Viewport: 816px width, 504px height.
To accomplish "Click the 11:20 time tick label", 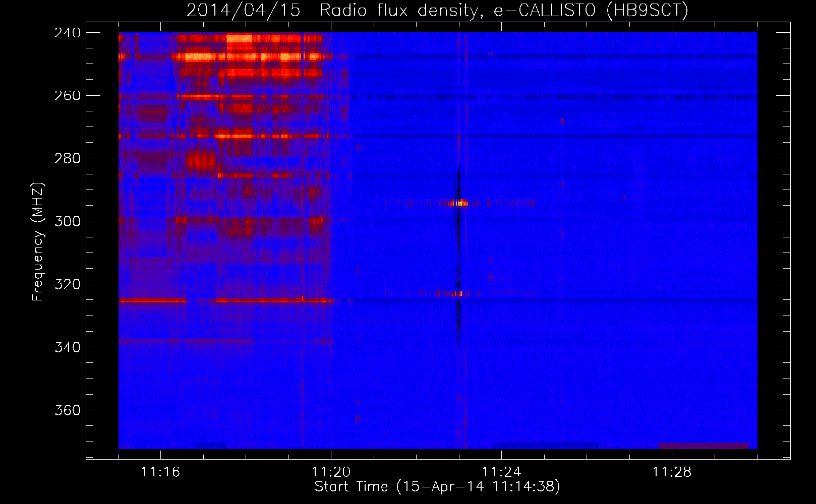I will [331, 472].
